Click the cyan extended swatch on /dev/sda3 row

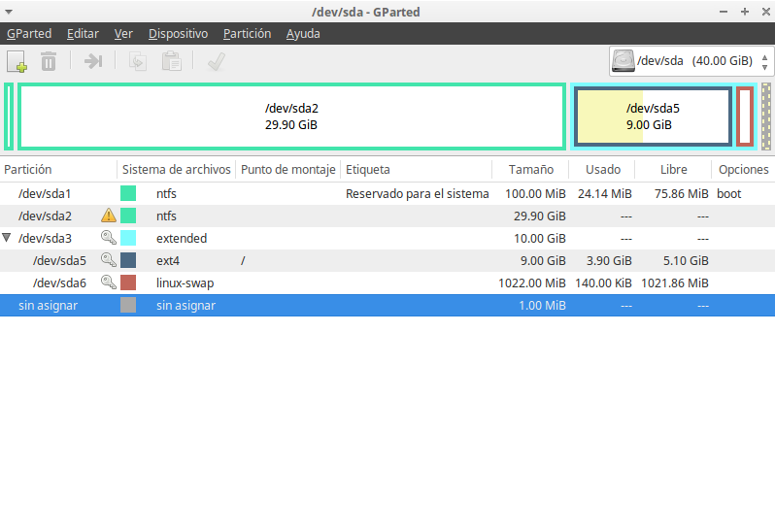(x=128, y=238)
